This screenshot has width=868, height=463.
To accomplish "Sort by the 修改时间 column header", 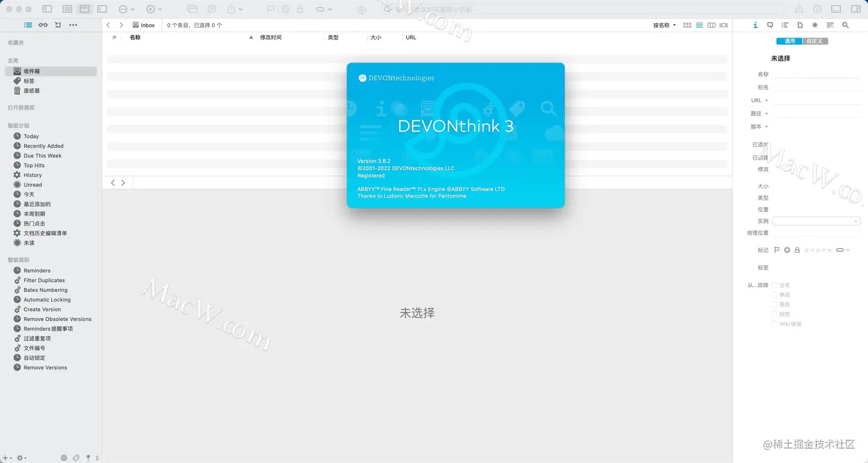I will (270, 37).
